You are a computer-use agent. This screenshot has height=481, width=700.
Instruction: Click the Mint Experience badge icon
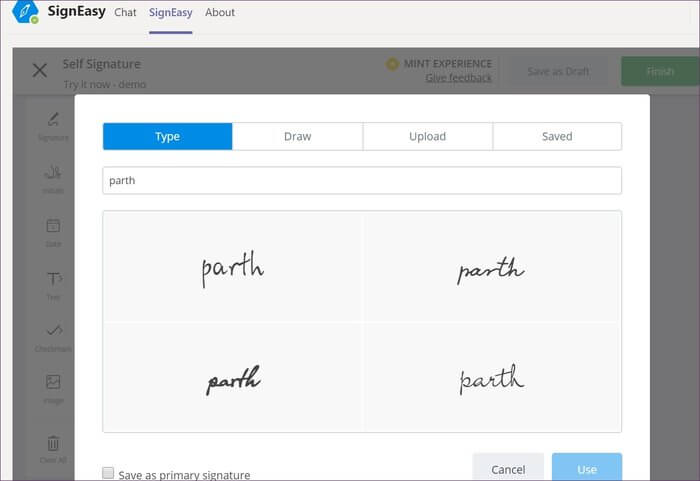point(392,64)
